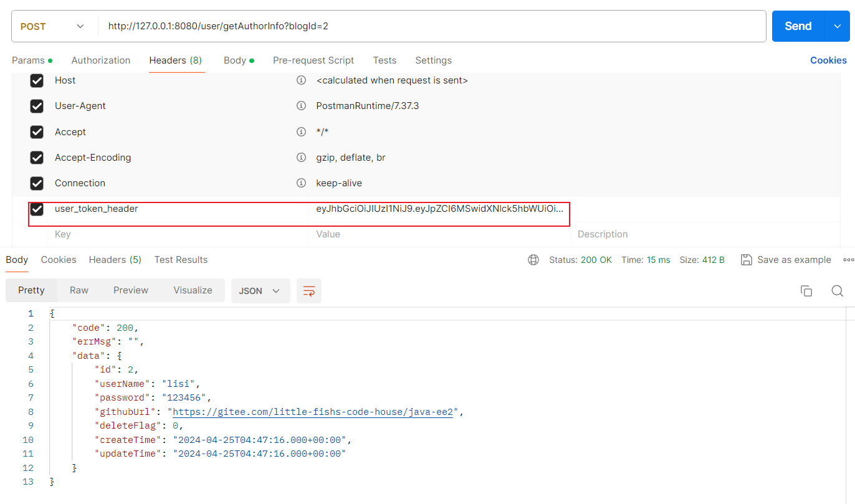Open the search in response panel

click(x=837, y=290)
